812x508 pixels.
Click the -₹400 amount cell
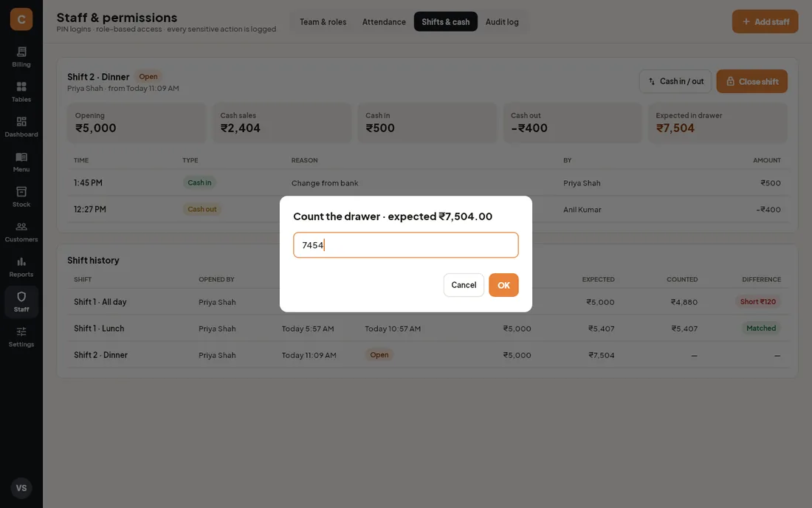point(768,210)
